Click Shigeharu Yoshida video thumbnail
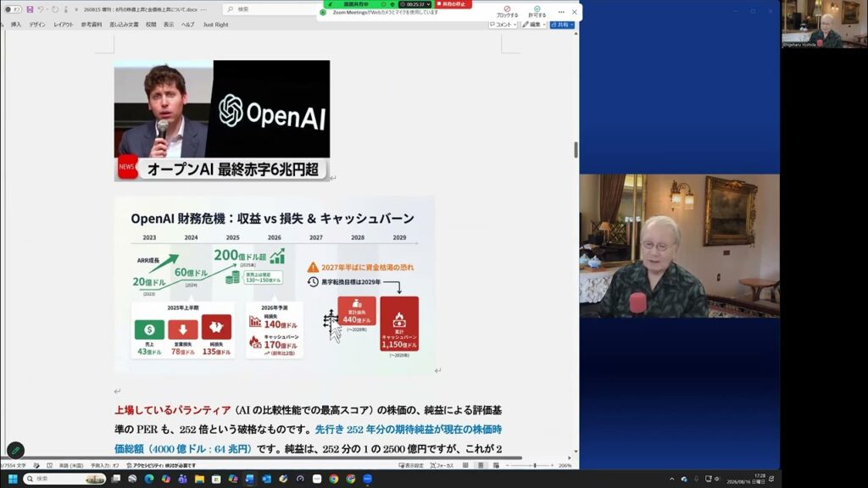Screen dimensions: 868x488 (x=824, y=24)
